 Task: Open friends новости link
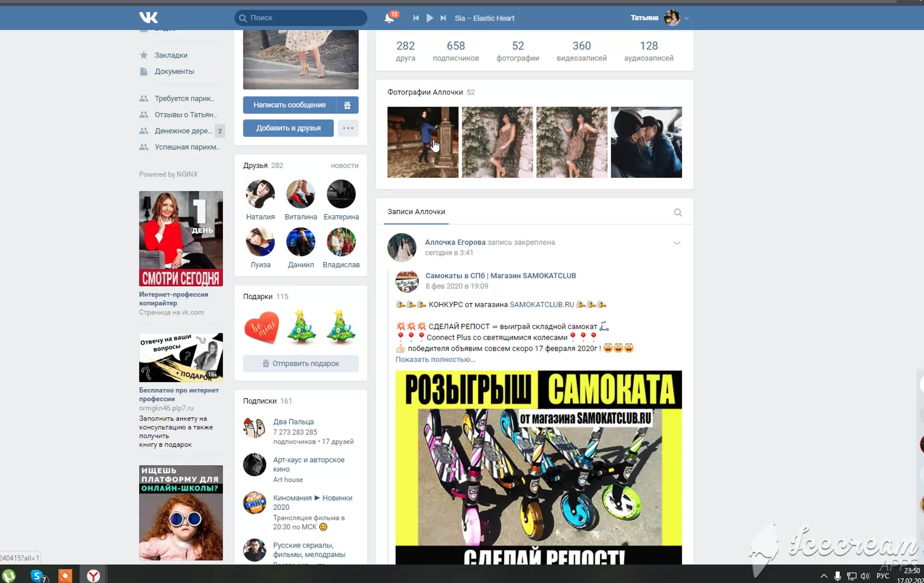[x=344, y=166]
